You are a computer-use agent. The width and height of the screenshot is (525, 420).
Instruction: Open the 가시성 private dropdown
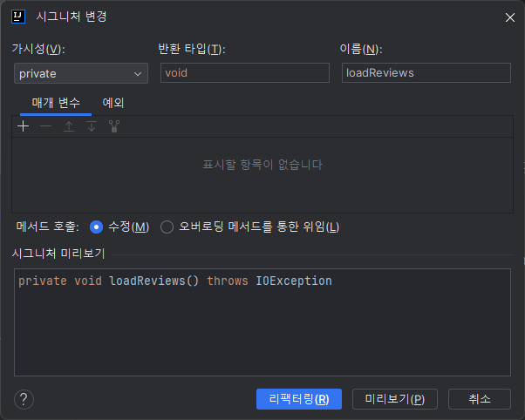click(81, 73)
